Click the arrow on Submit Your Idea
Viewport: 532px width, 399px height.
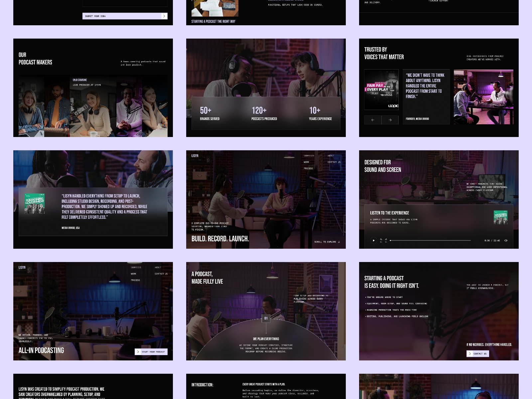tap(164, 16)
